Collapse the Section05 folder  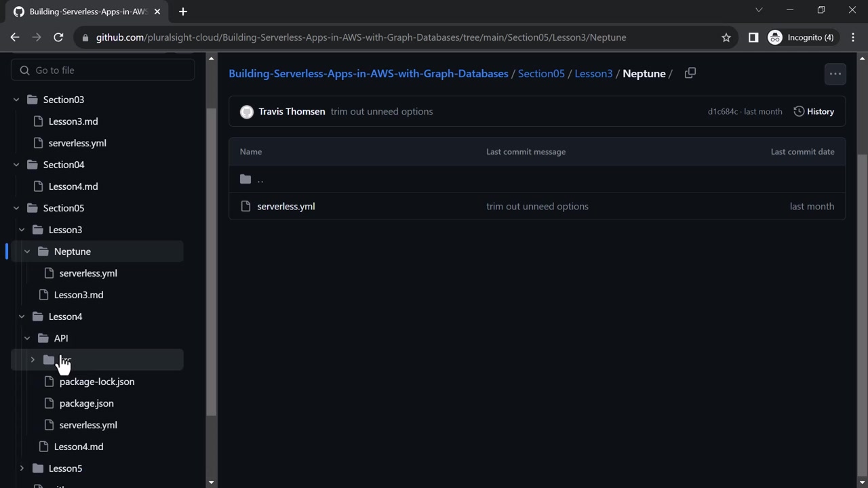[16, 208]
